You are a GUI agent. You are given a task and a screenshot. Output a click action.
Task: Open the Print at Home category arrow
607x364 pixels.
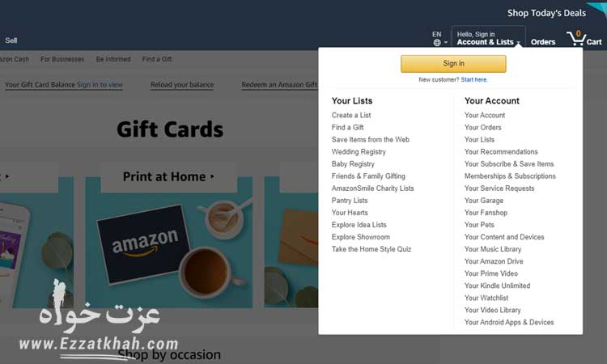click(x=212, y=176)
